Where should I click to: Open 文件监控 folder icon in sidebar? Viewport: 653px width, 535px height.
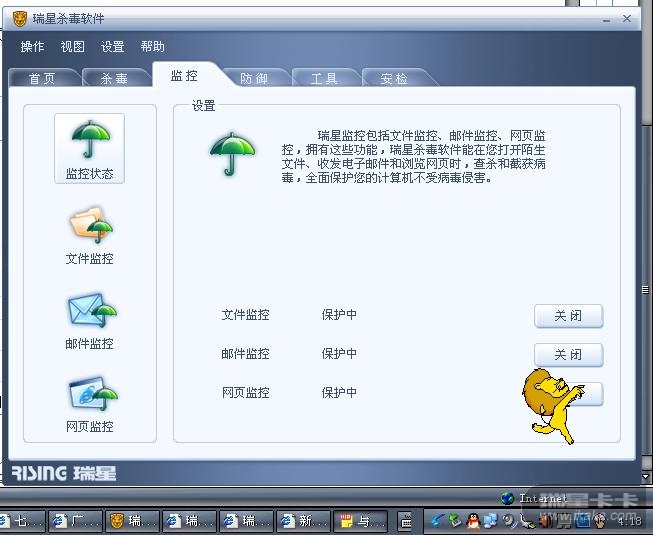[x=91, y=225]
